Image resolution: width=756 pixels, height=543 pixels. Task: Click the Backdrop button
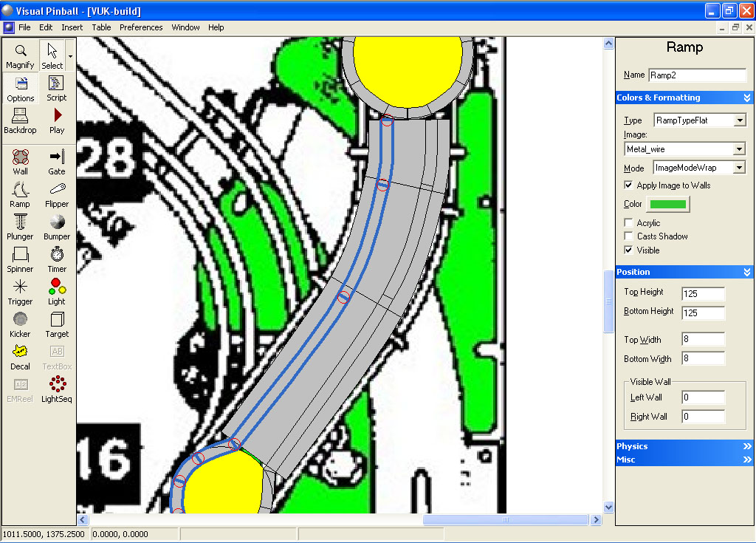click(x=21, y=120)
